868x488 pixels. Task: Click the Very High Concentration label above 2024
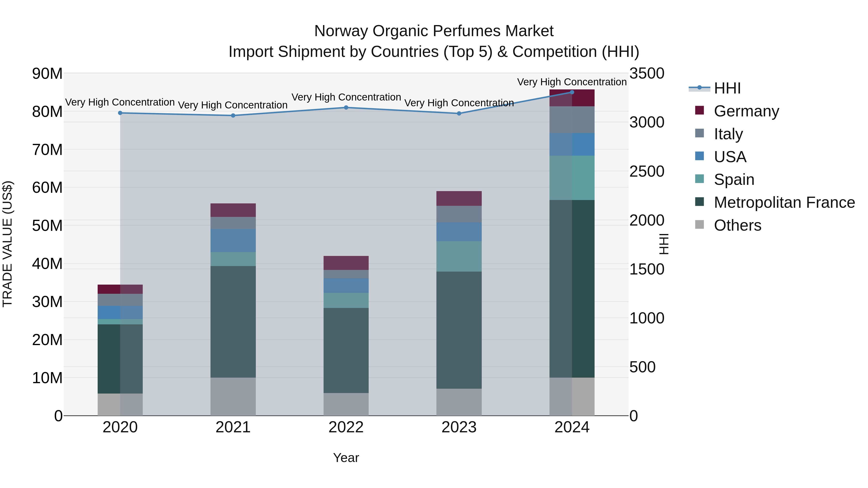(x=572, y=82)
